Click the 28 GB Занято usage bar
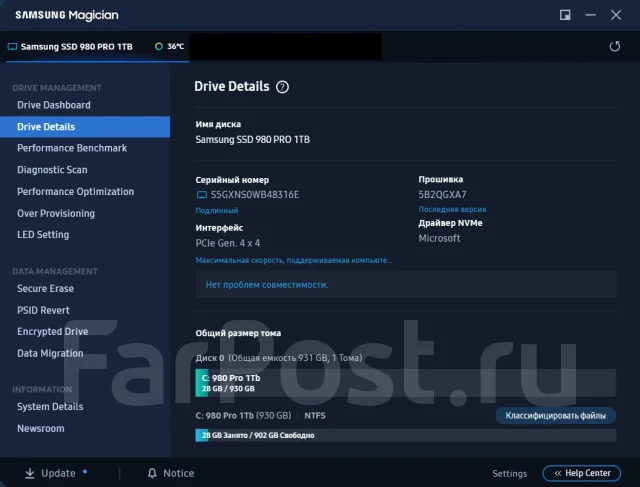The height and width of the screenshot is (487, 640). pyautogui.click(x=406, y=435)
